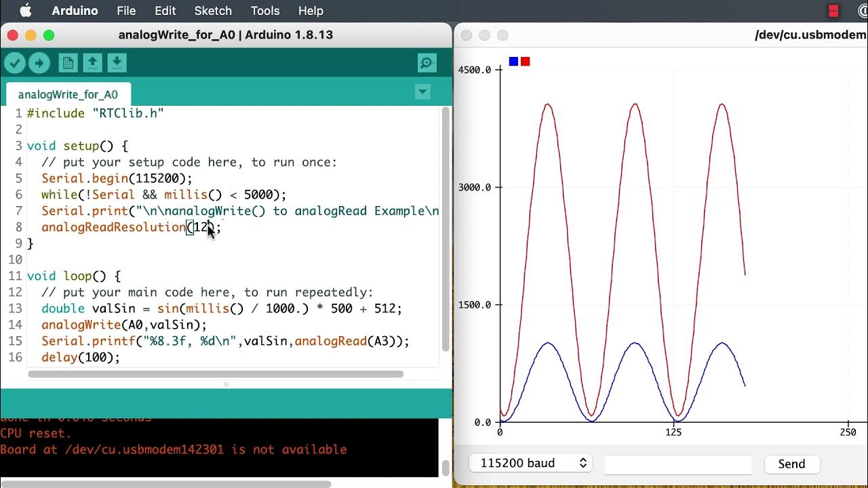Open the 115200 baud rate dropdown
Image resolution: width=868 pixels, height=488 pixels.
pos(530,463)
